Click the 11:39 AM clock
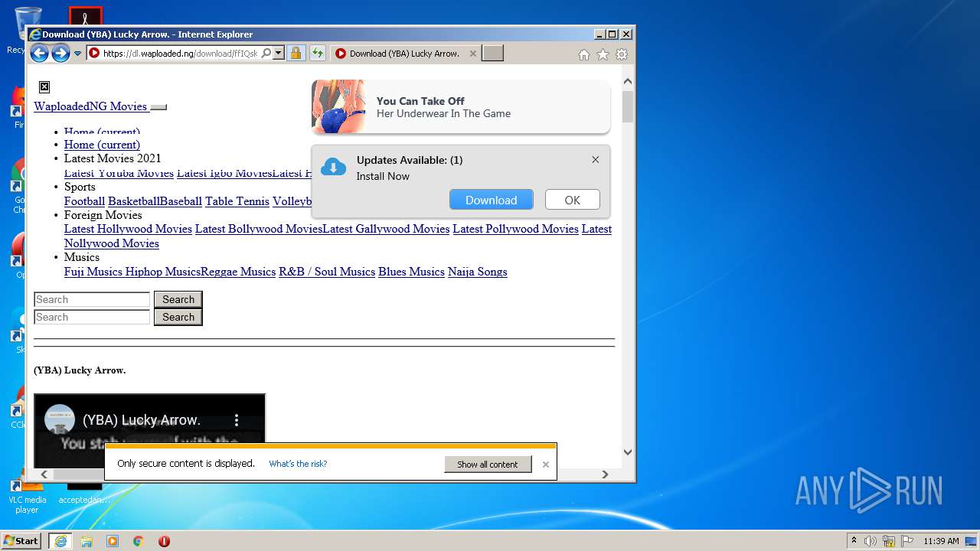This screenshot has height=551, width=980. tap(941, 541)
